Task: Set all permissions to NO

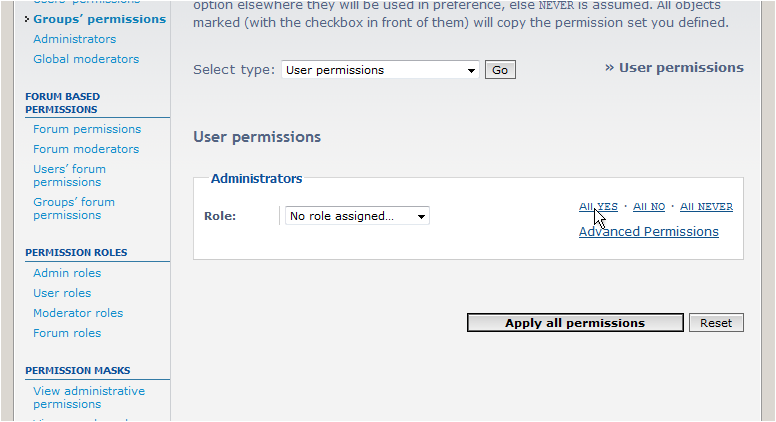Action: (649, 207)
